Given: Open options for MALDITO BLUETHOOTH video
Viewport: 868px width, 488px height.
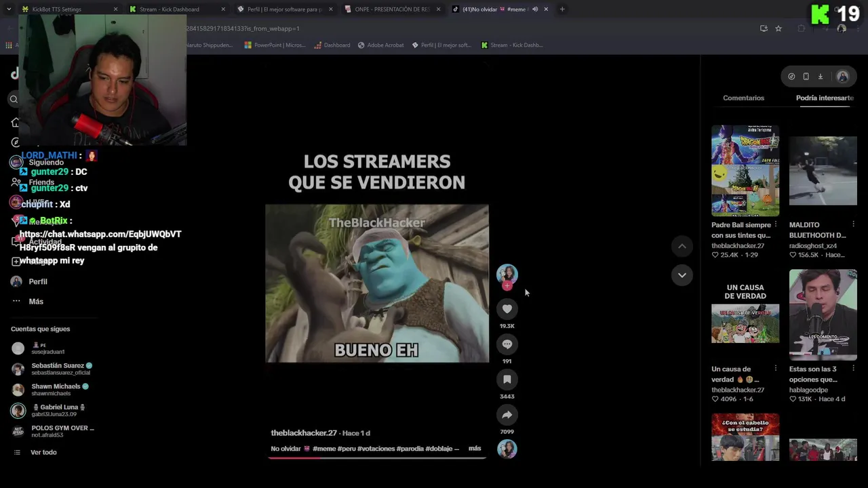Looking at the screenshot, I should (x=853, y=224).
